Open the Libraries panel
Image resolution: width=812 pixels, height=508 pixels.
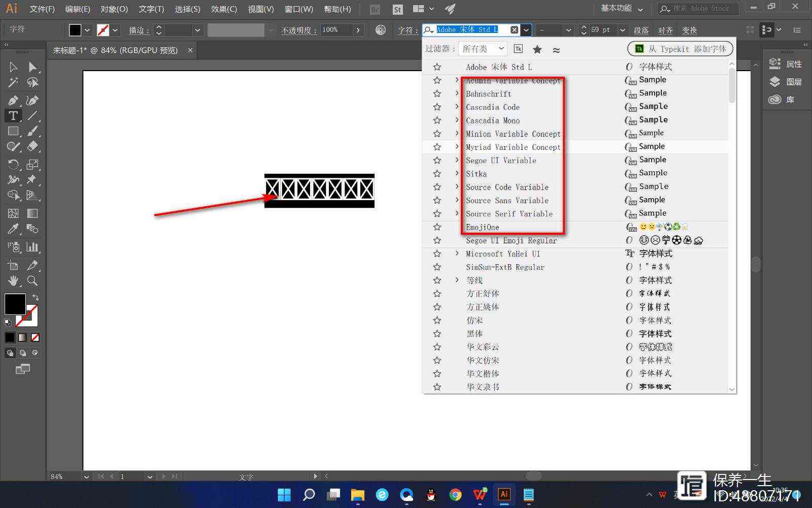782,100
